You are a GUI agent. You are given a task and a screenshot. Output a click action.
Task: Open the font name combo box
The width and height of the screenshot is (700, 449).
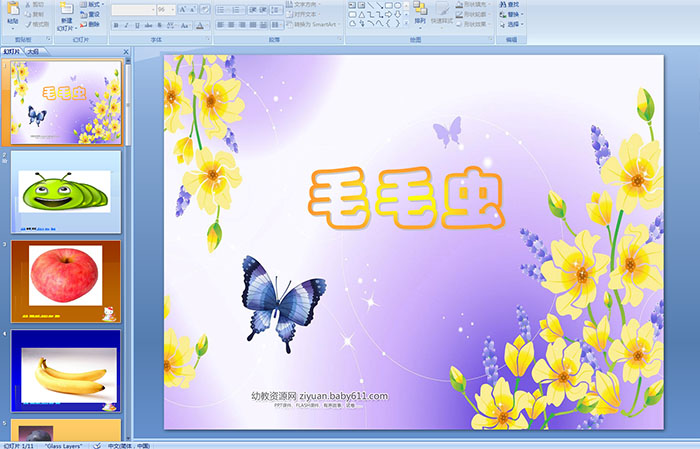point(133,10)
